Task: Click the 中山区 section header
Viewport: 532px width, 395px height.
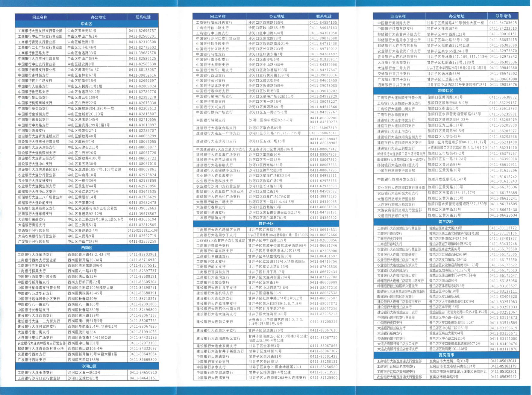Action: pos(87,24)
